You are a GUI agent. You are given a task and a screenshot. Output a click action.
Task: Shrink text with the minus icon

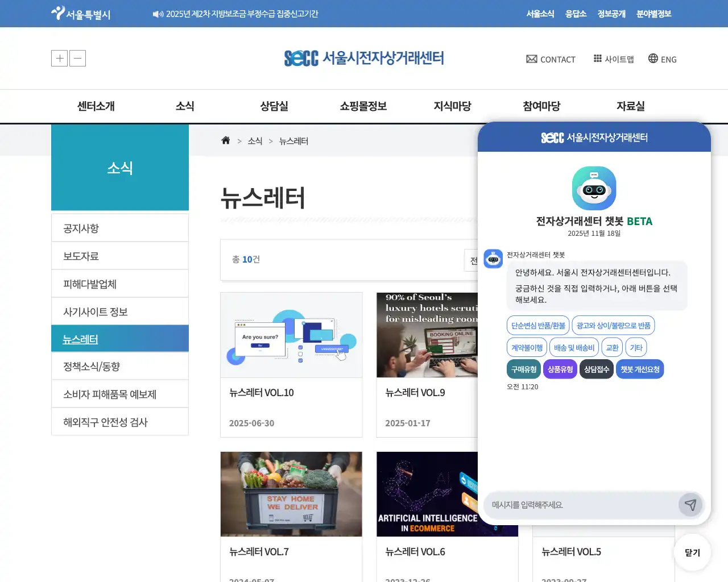77,58
